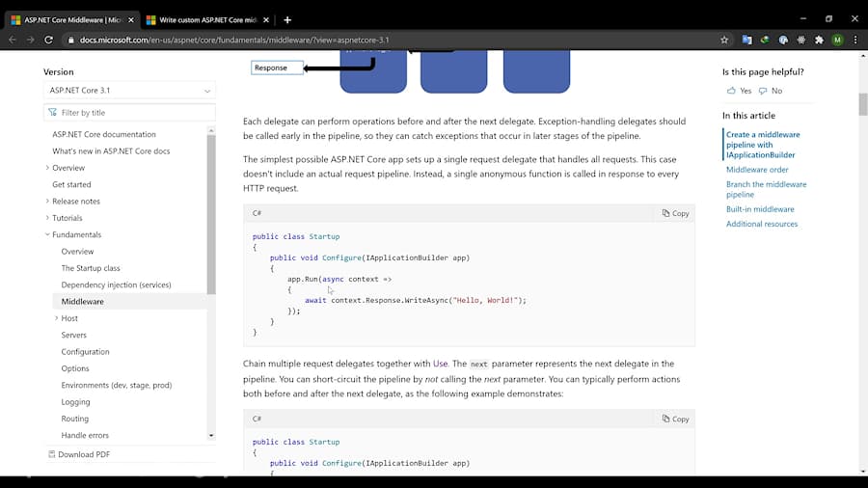Jump to Additional resources section
The height and width of the screenshot is (488, 868).
tap(762, 224)
